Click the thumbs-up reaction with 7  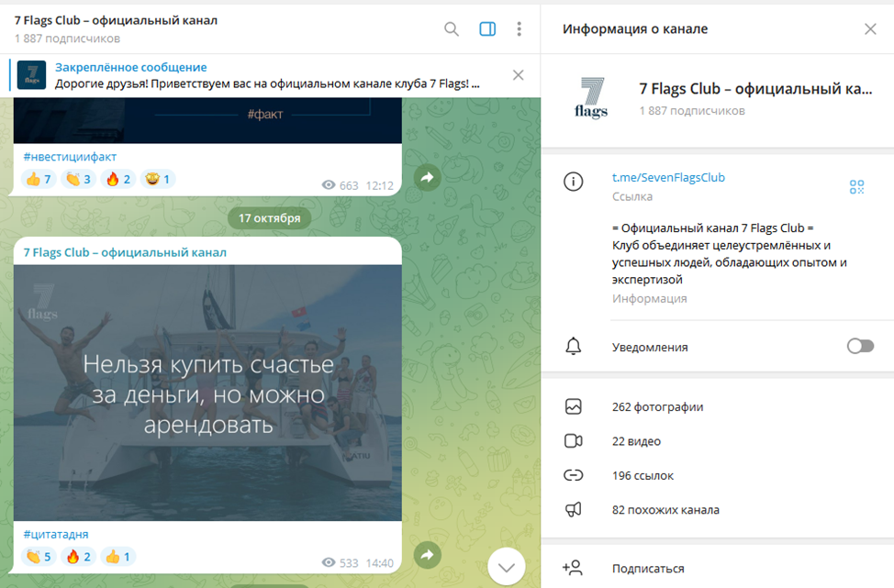pyautogui.click(x=39, y=180)
